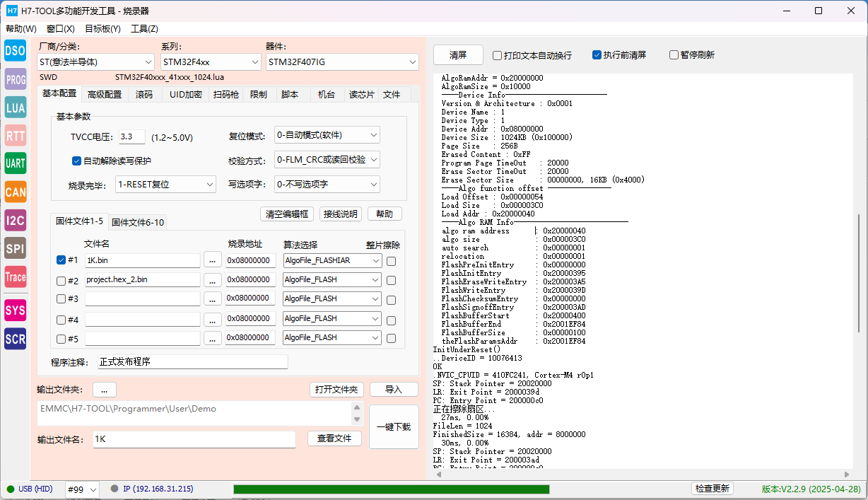The width and height of the screenshot is (868, 500).
Task: Switch to the 高级配置 tab
Action: coord(104,94)
